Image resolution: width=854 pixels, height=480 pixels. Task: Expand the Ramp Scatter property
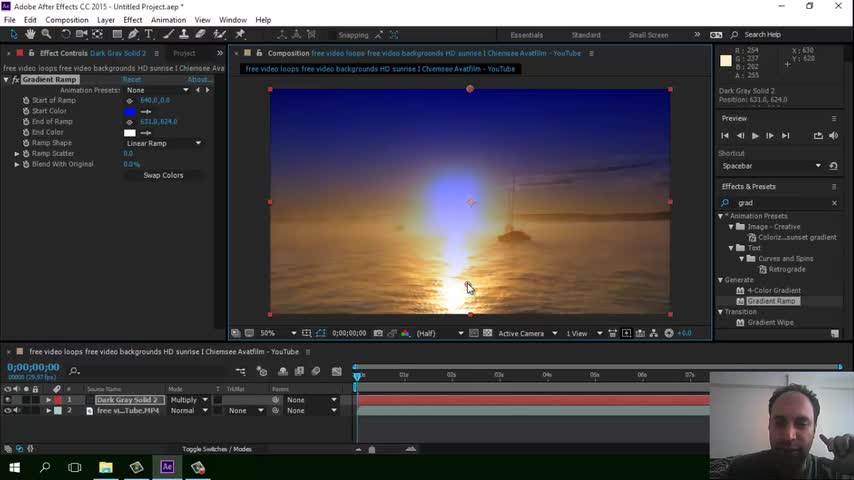pyautogui.click(x=17, y=154)
